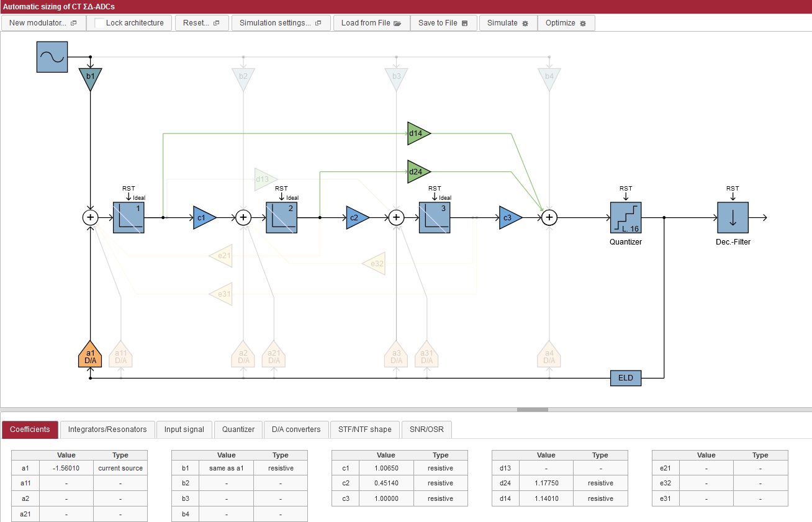
Task: Click the Quantizer staircase block
Action: click(626, 217)
